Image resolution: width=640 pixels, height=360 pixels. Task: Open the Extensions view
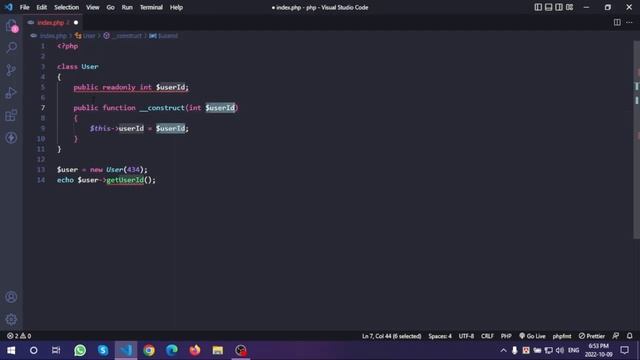(x=11, y=116)
